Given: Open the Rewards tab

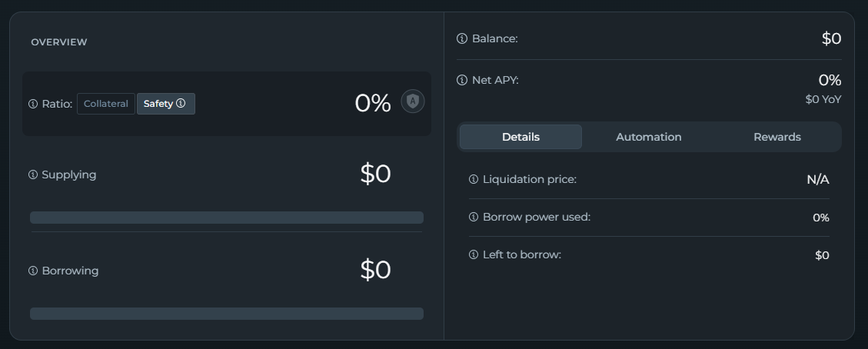Looking at the screenshot, I should click(x=777, y=137).
